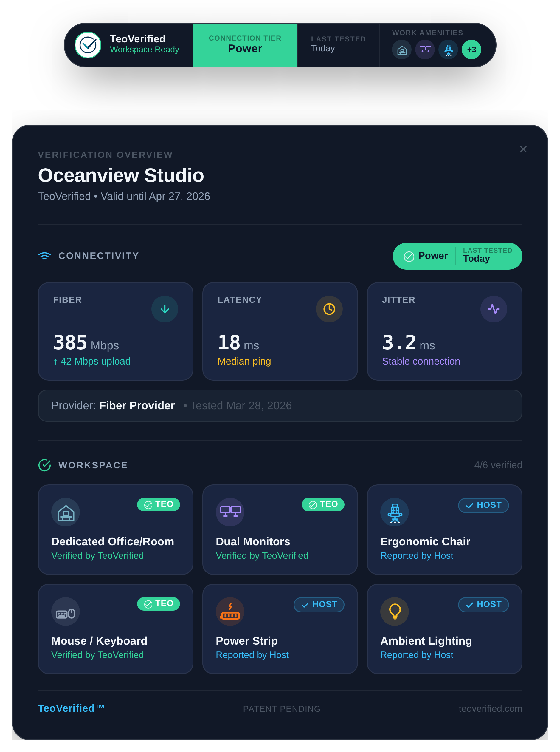The height and width of the screenshot is (752, 560).
Task: Close the verification overview panel
Action: pyautogui.click(x=523, y=149)
